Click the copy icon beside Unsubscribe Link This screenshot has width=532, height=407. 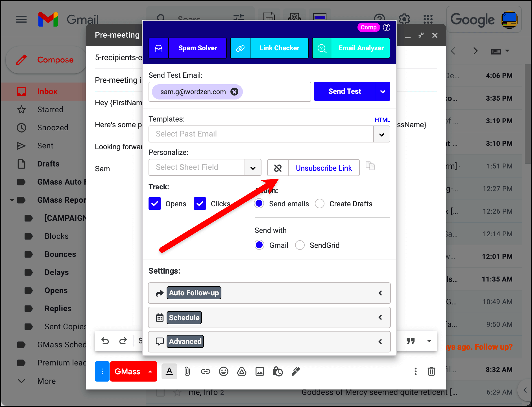pos(370,166)
